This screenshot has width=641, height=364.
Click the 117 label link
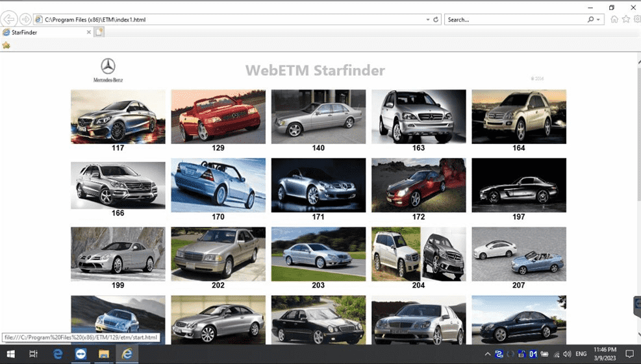click(x=118, y=148)
